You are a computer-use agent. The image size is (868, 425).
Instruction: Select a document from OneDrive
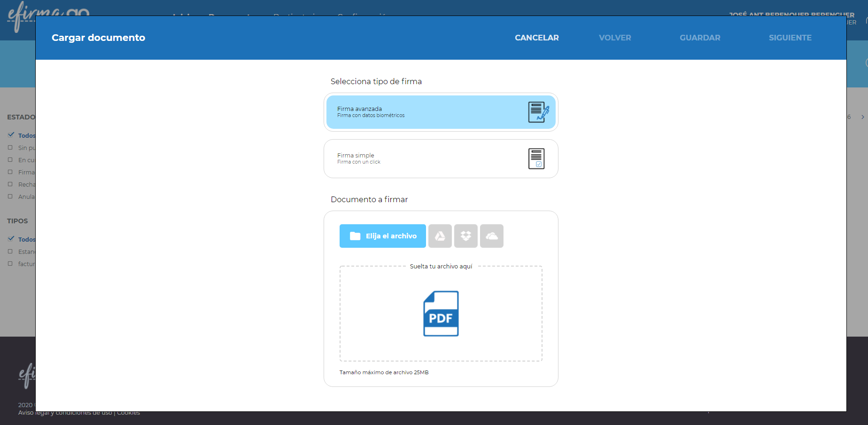coord(491,236)
